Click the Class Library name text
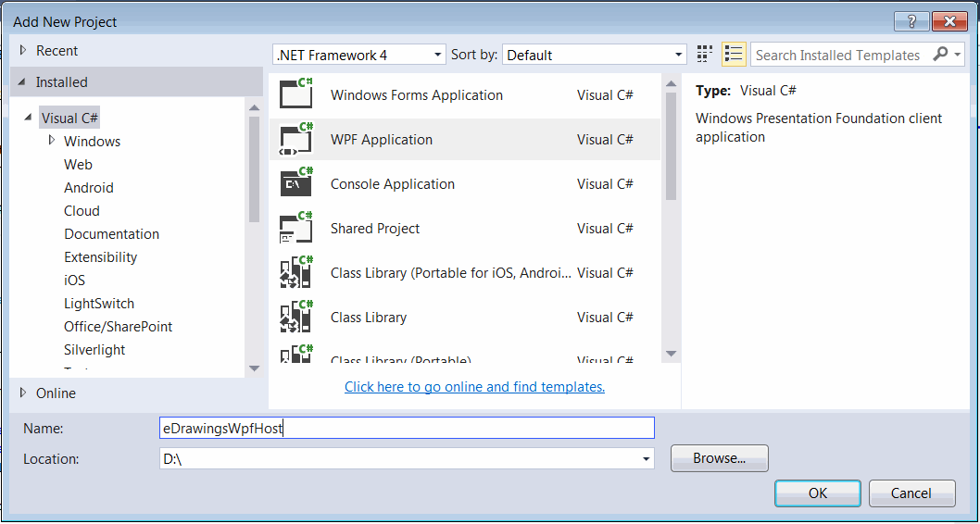The height and width of the screenshot is (524, 980). pyautogui.click(x=369, y=318)
